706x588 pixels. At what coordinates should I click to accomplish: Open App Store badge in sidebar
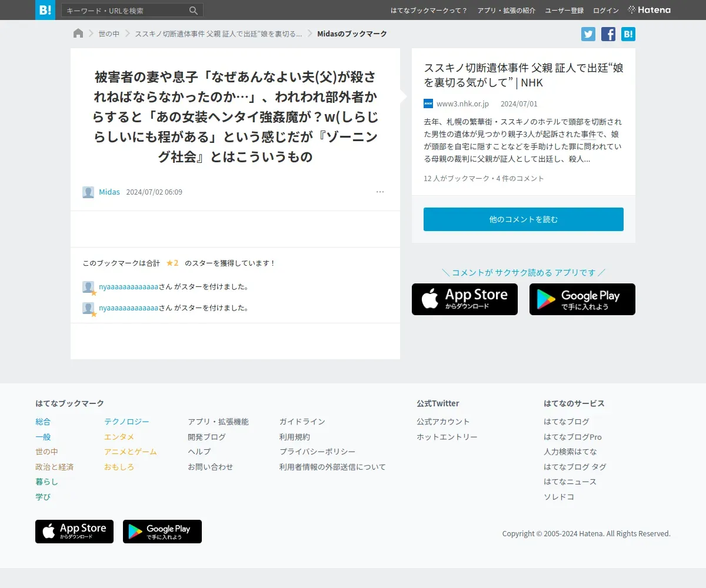tap(465, 299)
